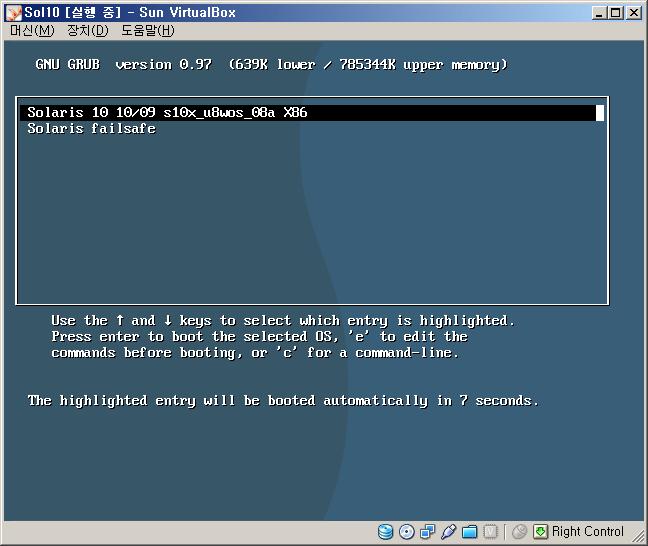Click the network adapter status icon
This screenshot has width=648, height=546.
[x=428, y=532]
